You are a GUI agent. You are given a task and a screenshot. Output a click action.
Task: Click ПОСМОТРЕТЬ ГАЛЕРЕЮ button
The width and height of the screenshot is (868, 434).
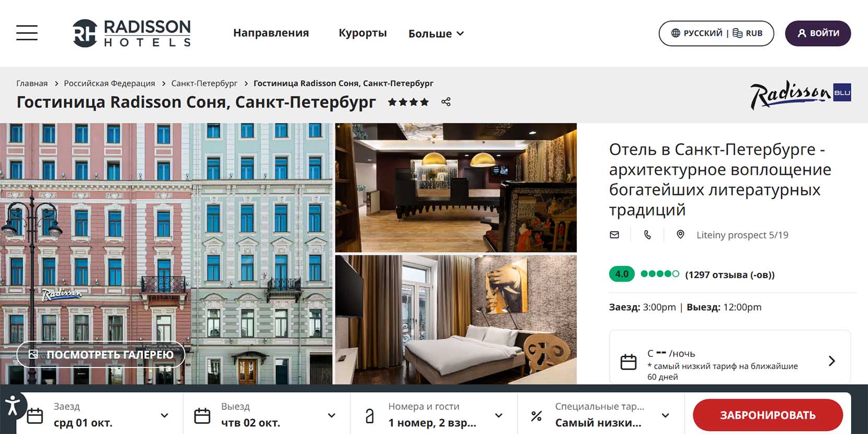pos(101,355)
